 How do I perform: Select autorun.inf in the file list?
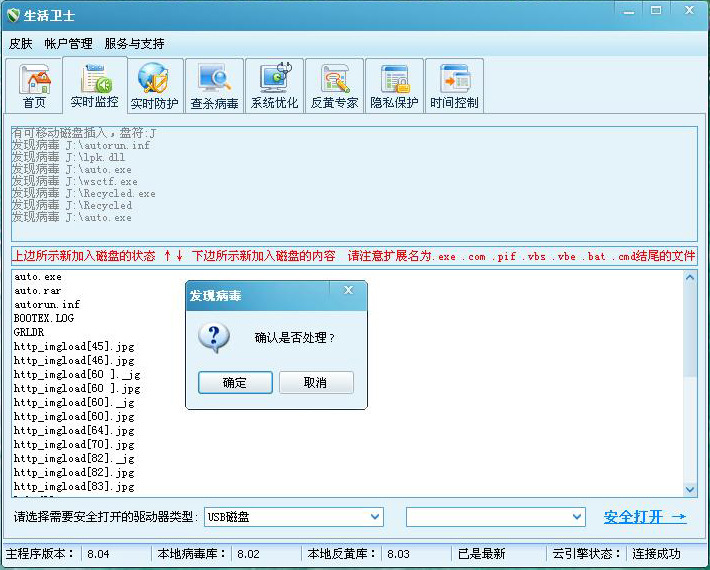[47, 304]
